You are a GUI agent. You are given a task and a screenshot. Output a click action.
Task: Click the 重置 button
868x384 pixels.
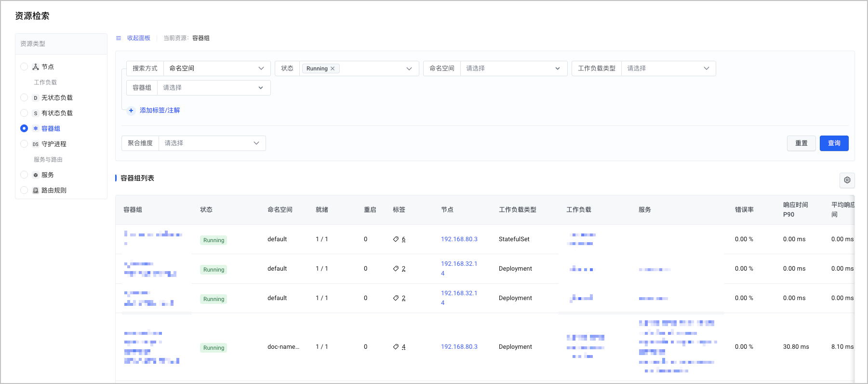coord(801,143)
